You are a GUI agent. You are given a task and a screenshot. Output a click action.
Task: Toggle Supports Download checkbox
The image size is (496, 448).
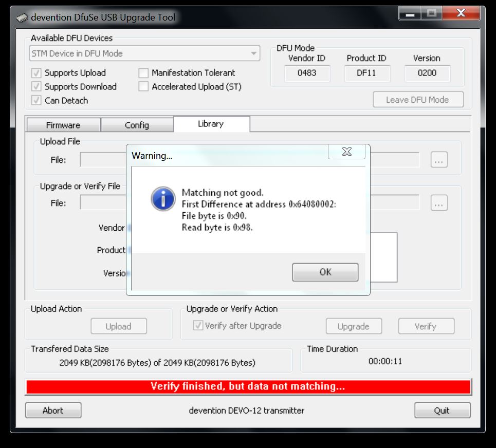tap(36, 87)
